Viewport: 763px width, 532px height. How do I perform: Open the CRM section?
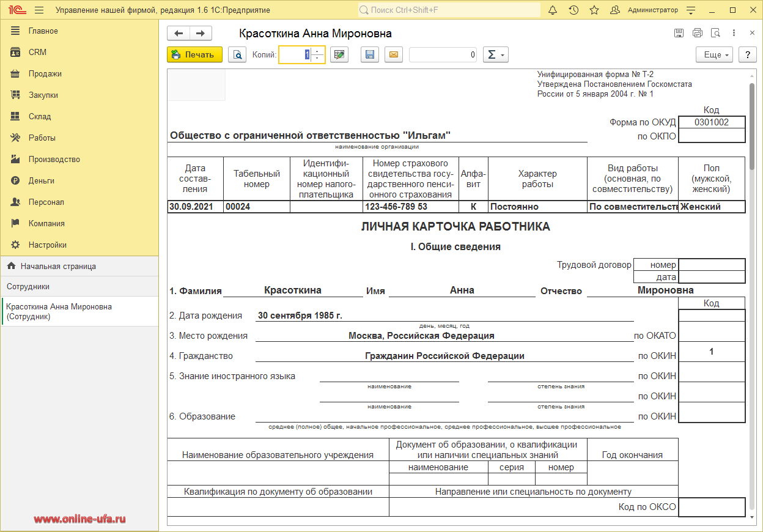coord(79,52)
